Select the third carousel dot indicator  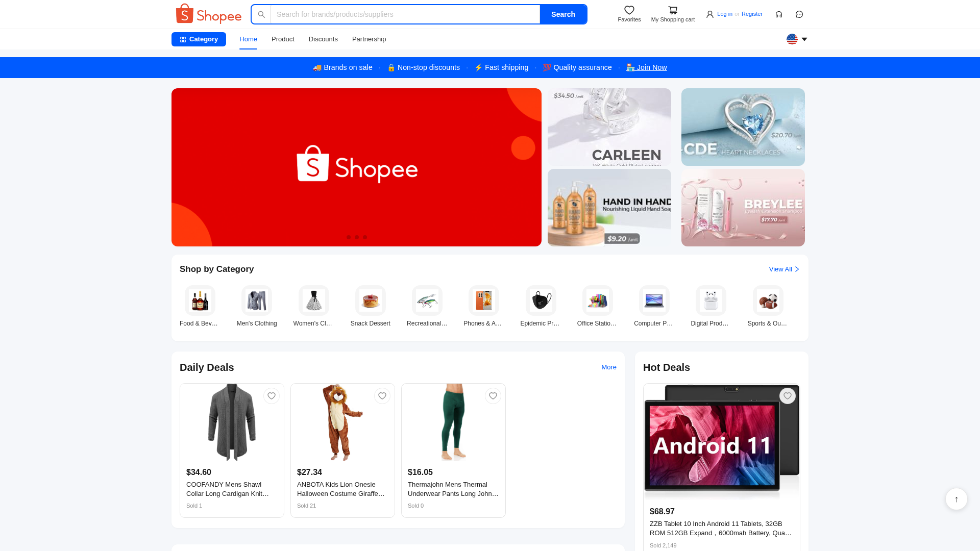coord(365,237)
